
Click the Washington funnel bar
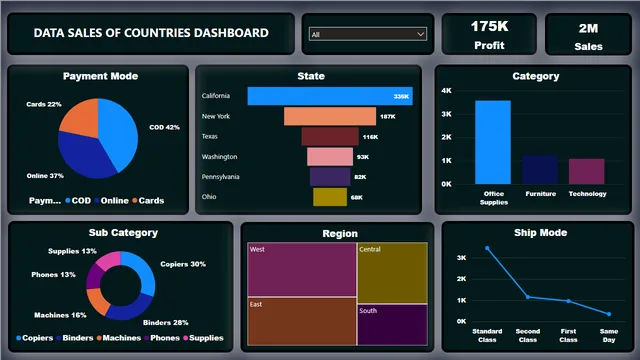pos(330,157)
